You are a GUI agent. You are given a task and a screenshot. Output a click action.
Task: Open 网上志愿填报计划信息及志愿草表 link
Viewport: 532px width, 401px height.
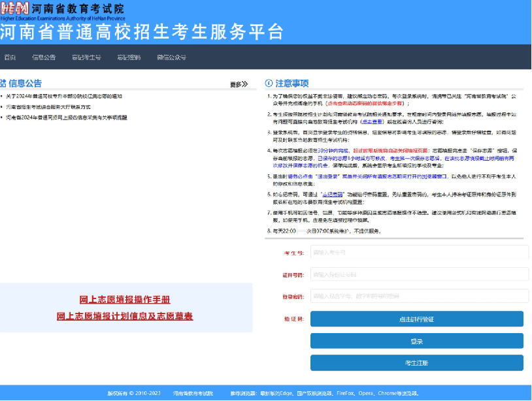pyautogui.click(x=125, y=316)
